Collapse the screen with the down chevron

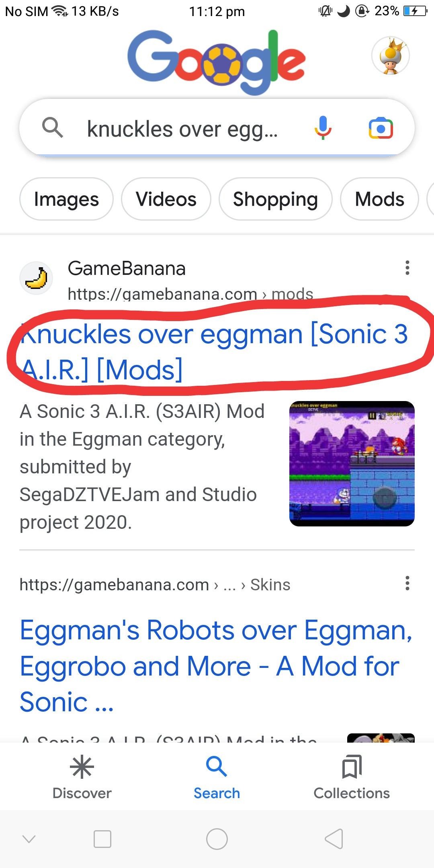pos(28,840)
